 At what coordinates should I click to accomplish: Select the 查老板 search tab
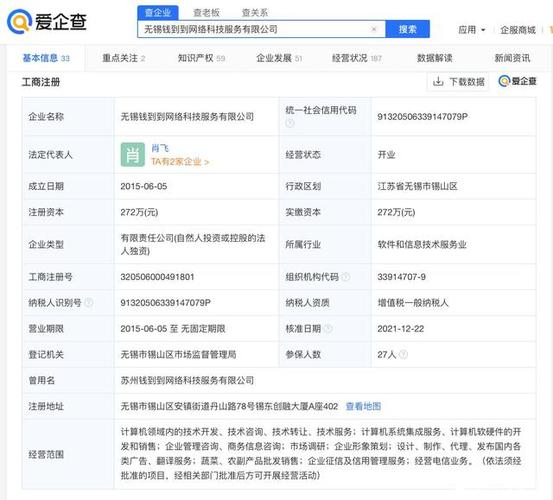click(207, 13)
